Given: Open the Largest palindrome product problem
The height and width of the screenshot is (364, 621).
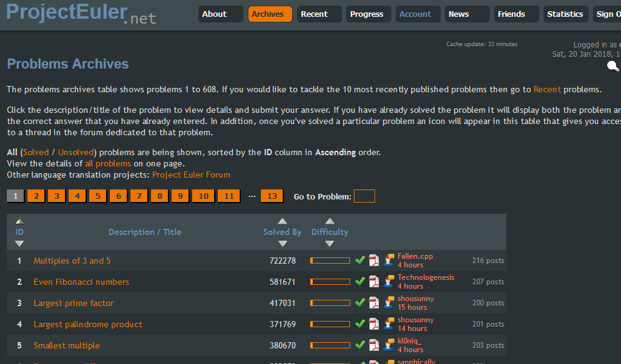Looking at the screenshot, I should click(x=88, y=324).
